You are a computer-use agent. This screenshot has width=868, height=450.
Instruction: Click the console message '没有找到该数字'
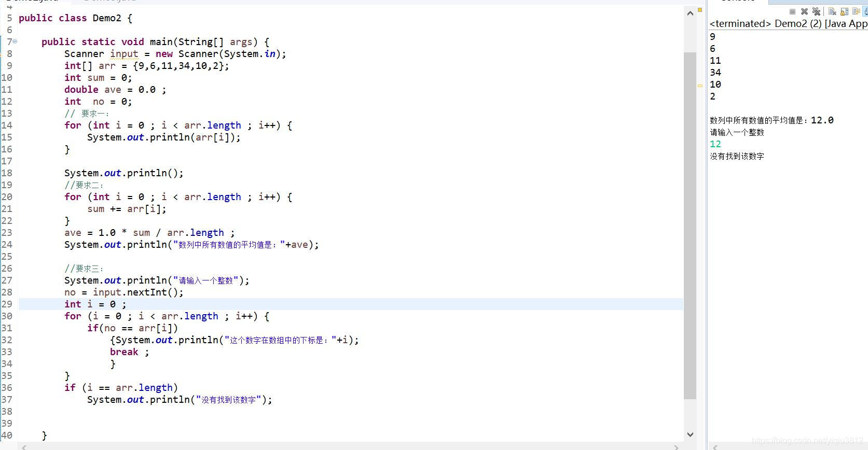737,156
